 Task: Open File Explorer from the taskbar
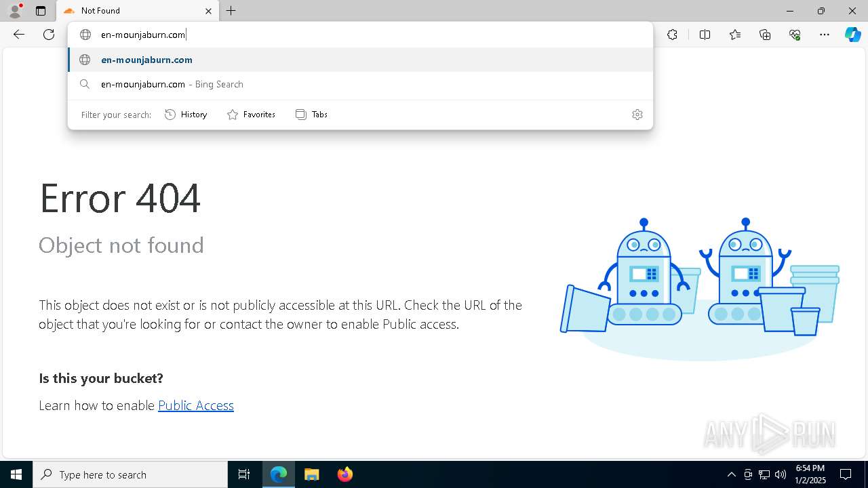pos(312,474)
